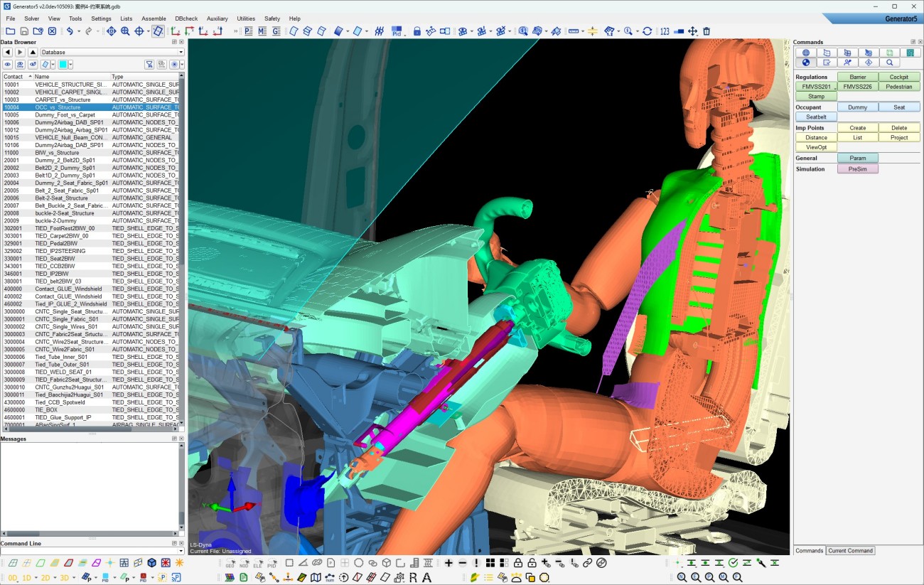The image size is (924, 585).
Task: Toggle the eye visibility icon in Data Browser
Action: [8, 65]
